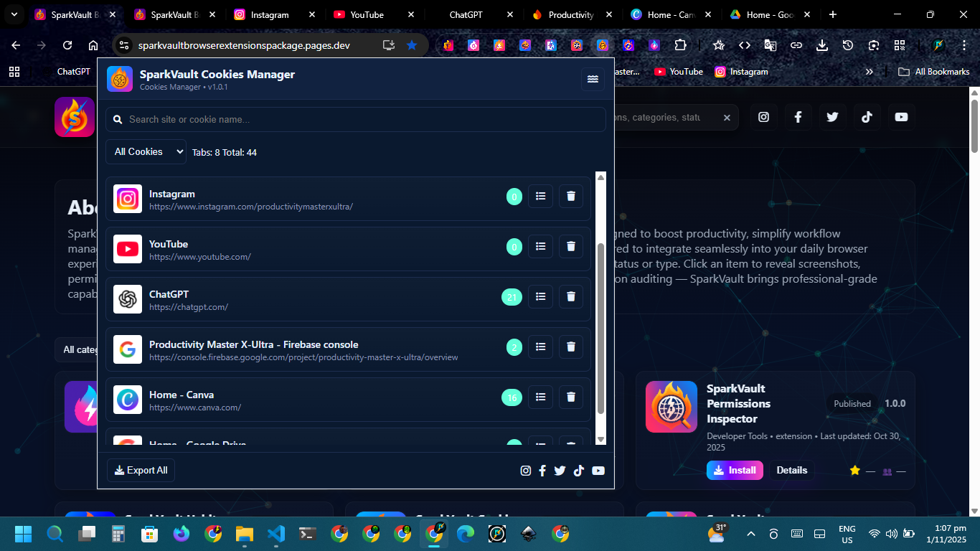The width and height of the screenshot is (980, 551).
Task: Click trash icon in YouTube row
Action: (571, 246)
